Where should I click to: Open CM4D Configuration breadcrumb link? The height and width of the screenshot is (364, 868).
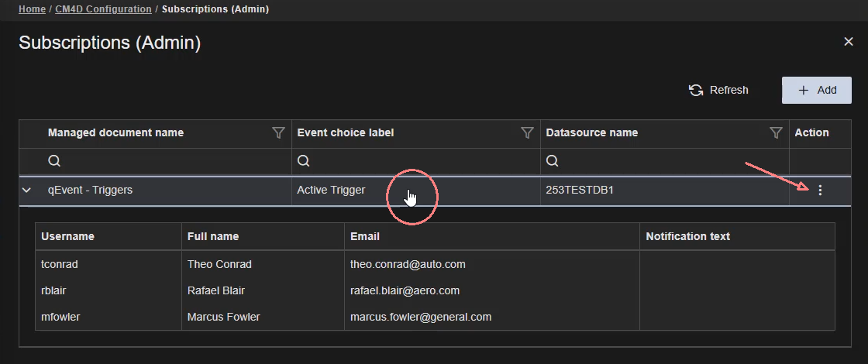pyautogui.click(x=103, y=9)
